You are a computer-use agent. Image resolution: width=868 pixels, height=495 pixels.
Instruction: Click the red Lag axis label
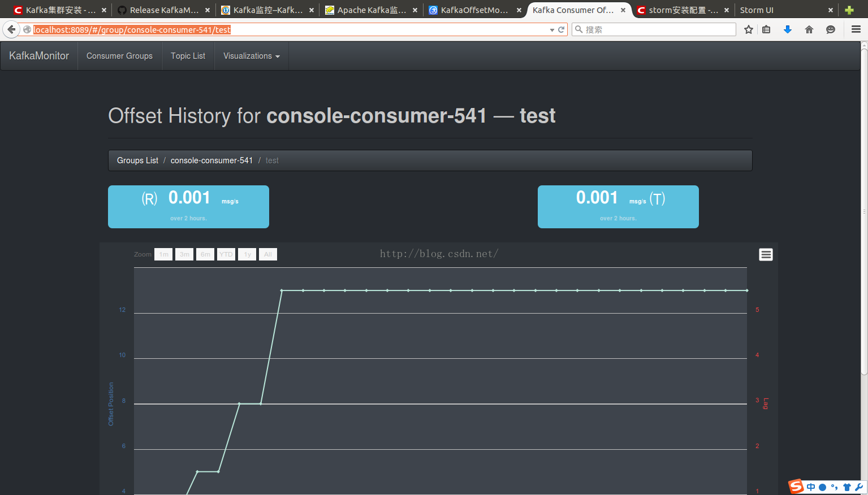tap(766, 403)
